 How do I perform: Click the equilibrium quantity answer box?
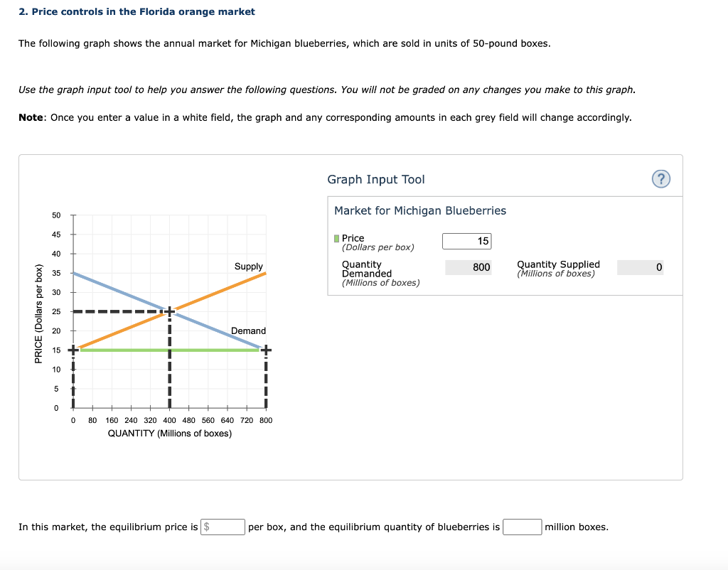coord(522,527)
